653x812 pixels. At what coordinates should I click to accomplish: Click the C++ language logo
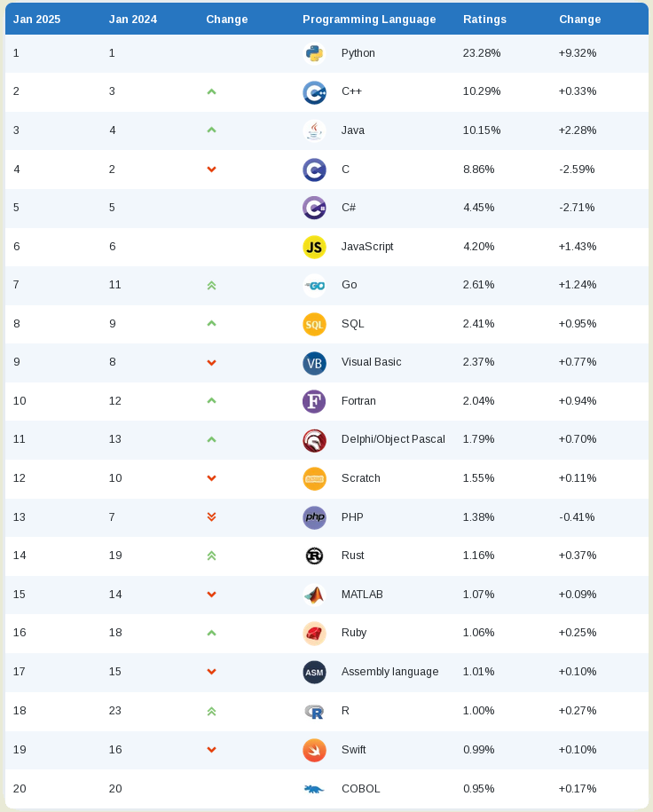[314, 92]
